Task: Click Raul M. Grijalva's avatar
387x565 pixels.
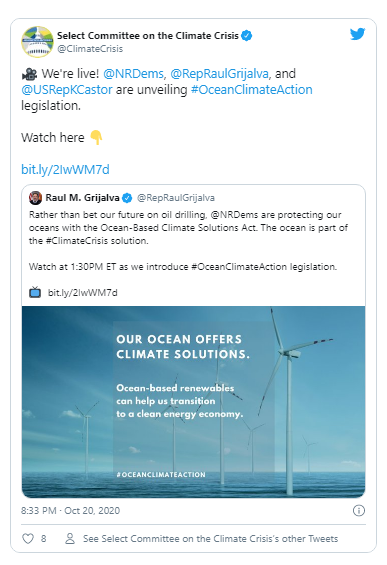Action: (x=35, y=198)
